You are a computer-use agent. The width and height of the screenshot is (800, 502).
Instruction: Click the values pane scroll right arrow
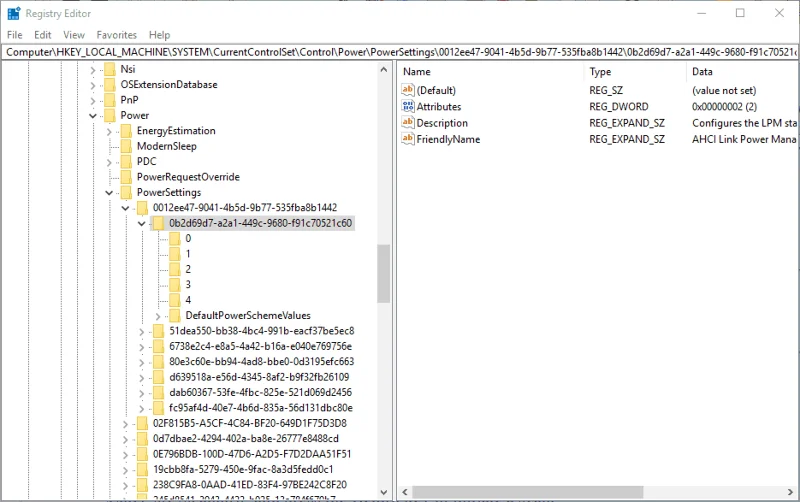point(791,492)
